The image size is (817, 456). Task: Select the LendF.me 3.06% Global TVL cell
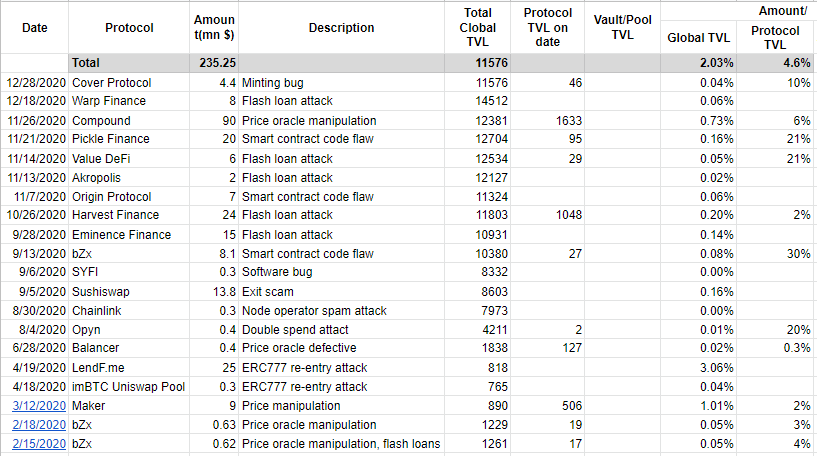(698, 368)
